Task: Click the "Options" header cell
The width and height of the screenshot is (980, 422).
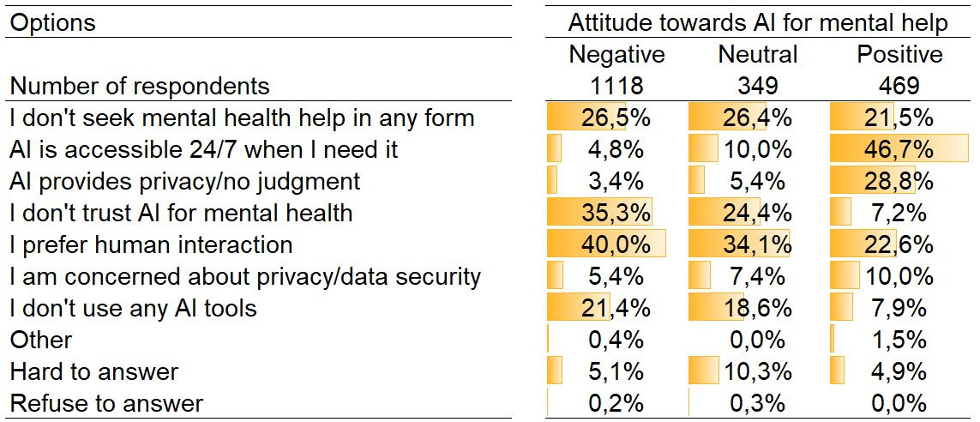Action: [x=53, y=22]
